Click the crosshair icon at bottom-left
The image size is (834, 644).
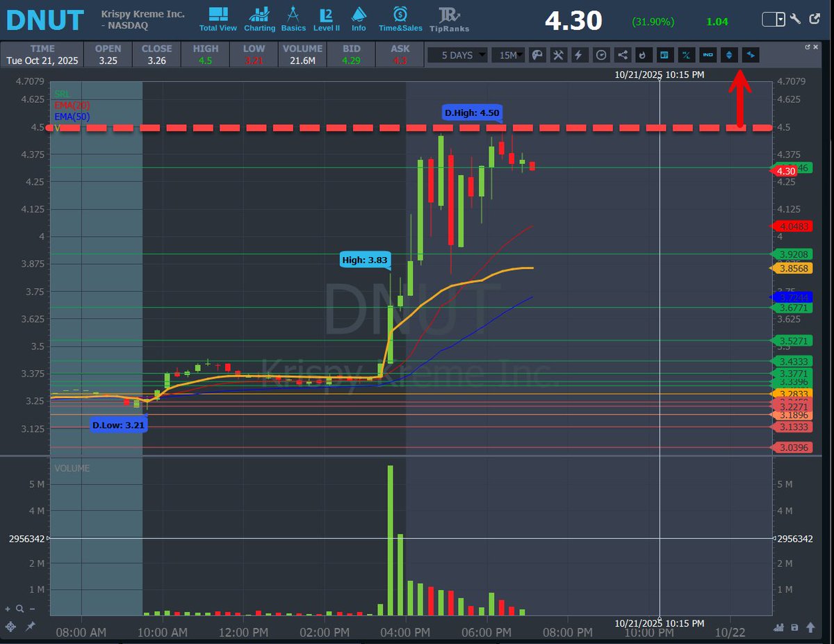point(9,626)
